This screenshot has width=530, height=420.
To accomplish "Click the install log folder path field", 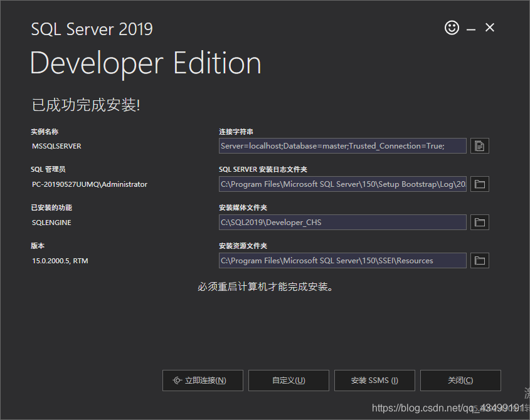I will [342, 184].
